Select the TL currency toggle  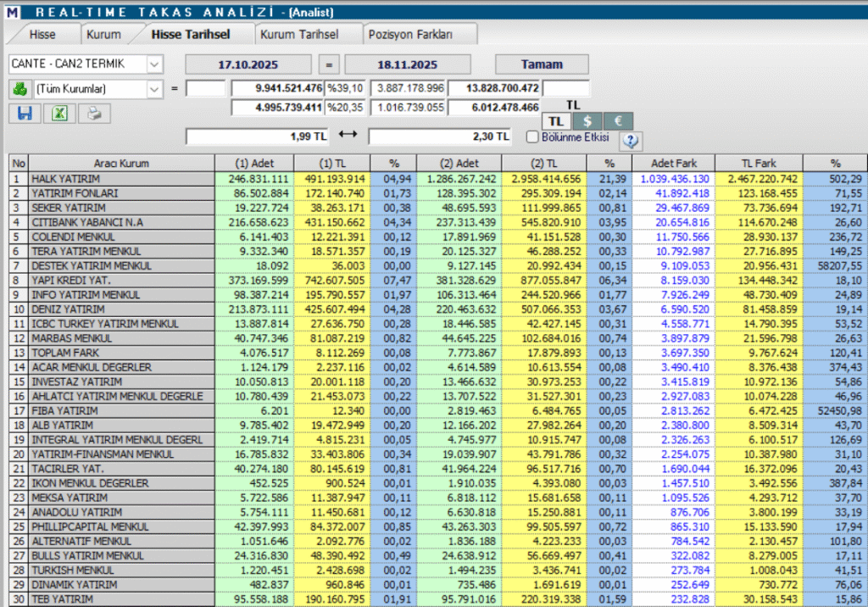556,121
